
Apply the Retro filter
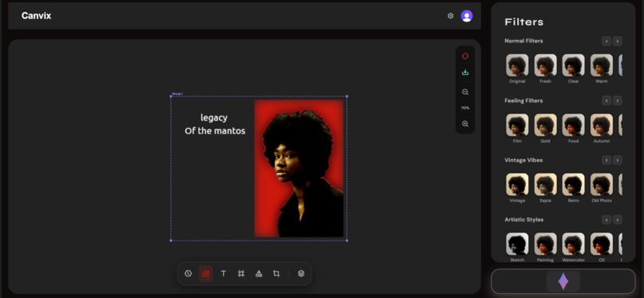pos(574,185)
